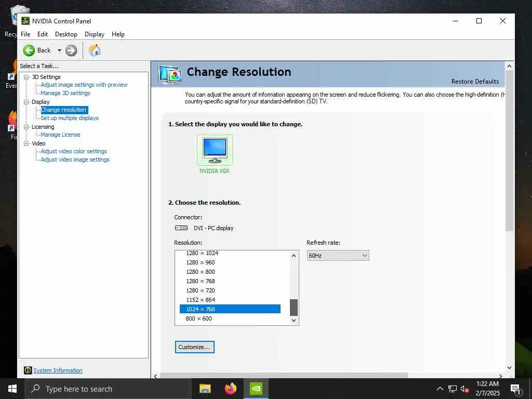Open the Display menu
Image resolution: width=532 pixels, height=399 pixels.
(x=95, y=34)
